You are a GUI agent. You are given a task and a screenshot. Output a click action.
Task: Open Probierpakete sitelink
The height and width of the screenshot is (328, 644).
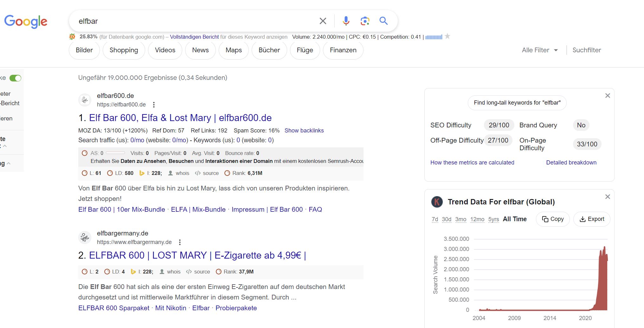(x=236, y=308)
